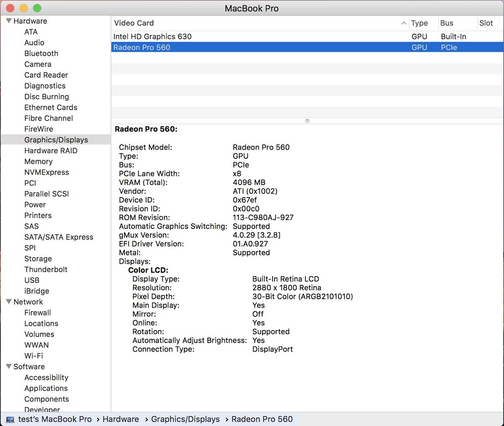
Task: Select Wi-Fi under Network
Action: [34, 356]
